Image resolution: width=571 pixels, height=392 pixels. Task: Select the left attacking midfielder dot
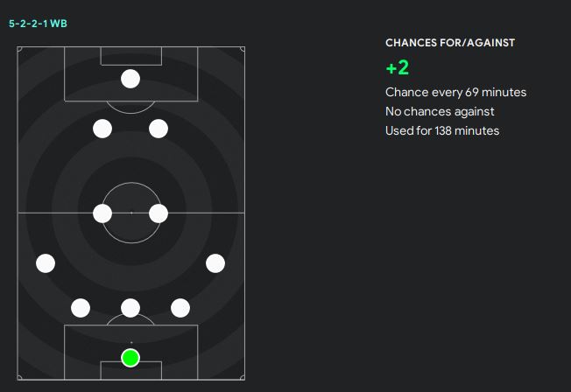point(102,129)
